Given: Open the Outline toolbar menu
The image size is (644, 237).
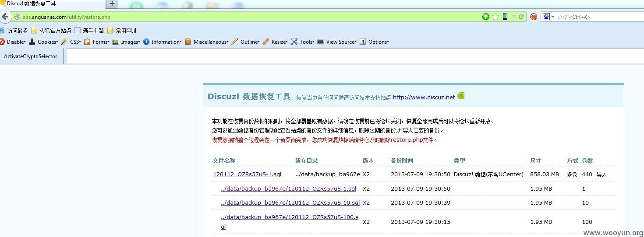Looking at the screenshot, I should (x=245, y=42).
